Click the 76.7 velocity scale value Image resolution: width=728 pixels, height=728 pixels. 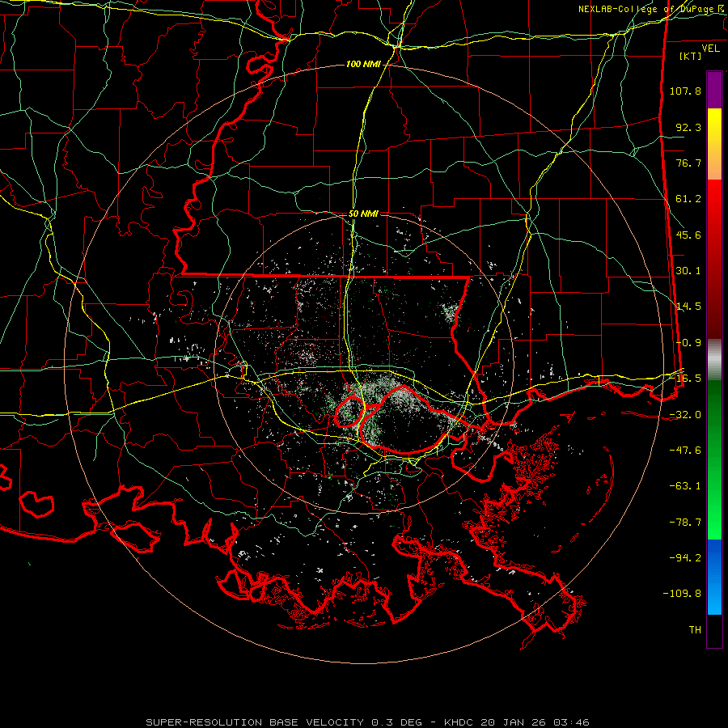pyautogui.click(x=688, y=163)
